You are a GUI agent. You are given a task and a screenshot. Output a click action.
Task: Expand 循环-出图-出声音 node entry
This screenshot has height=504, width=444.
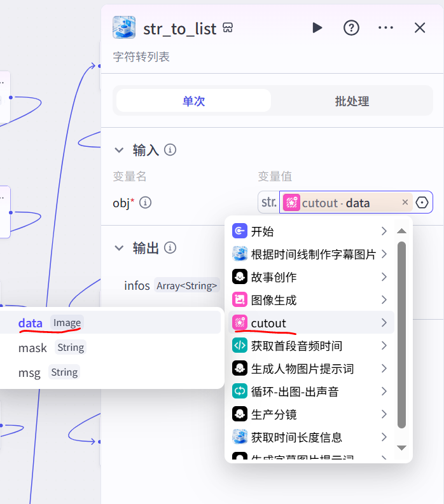(x=311, y=391)
